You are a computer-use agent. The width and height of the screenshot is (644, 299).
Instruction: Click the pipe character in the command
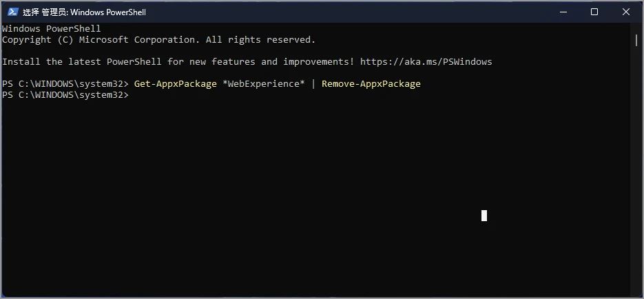point(313,84)
